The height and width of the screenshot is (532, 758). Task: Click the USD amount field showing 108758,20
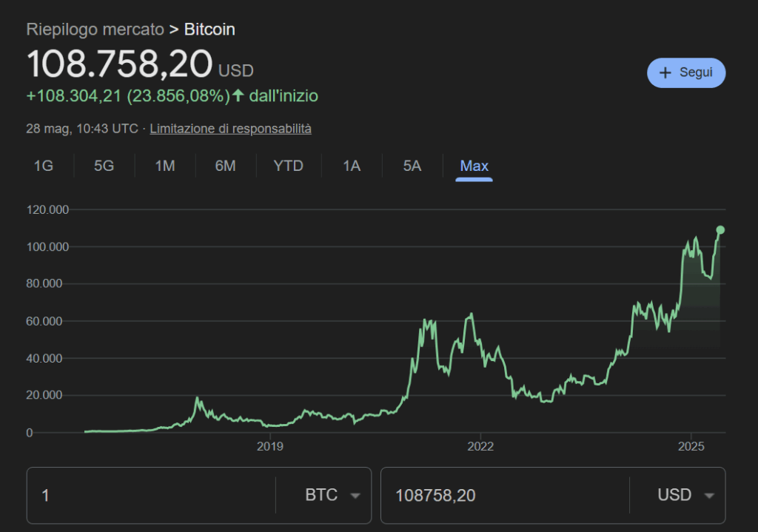click(x=506, y=495)
